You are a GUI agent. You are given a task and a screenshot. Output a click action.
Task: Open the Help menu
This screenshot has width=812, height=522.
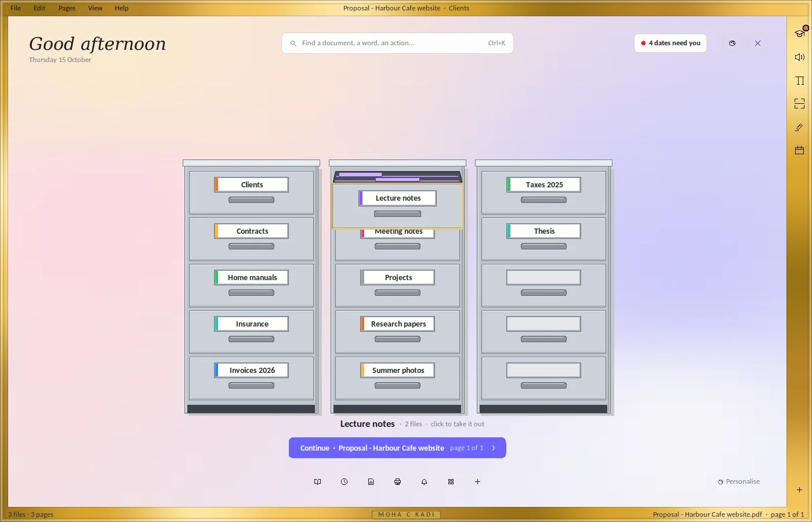[x=121, y=8]
